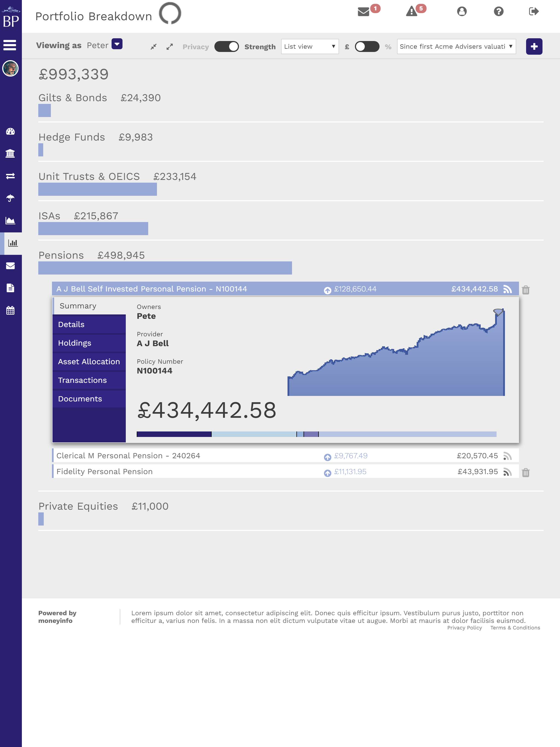Image resolution: width=560 pixels, height=747 pixels.
Task: Delete the Fidelity Personal Pension with trash icon
Action: tap(526, 472)
